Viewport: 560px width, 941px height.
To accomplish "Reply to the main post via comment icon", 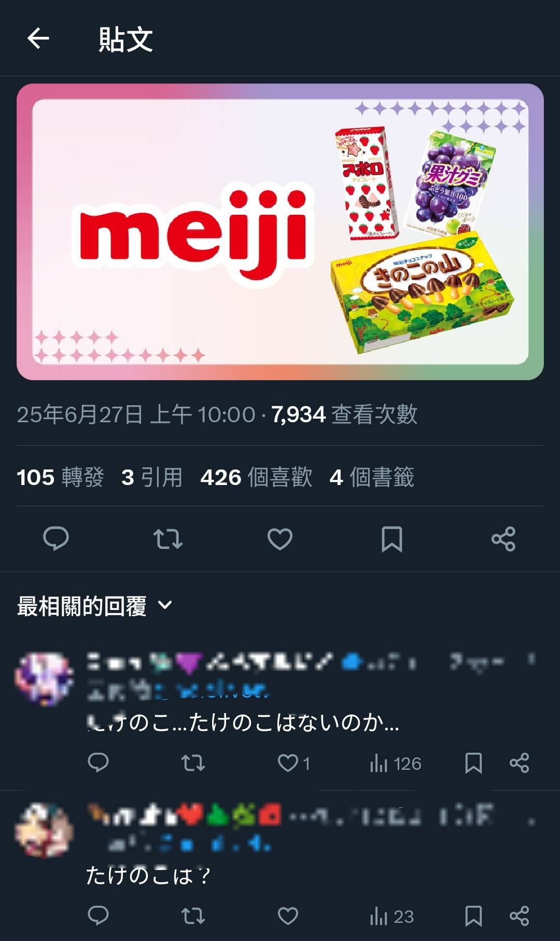I will (x=56, y=538).
